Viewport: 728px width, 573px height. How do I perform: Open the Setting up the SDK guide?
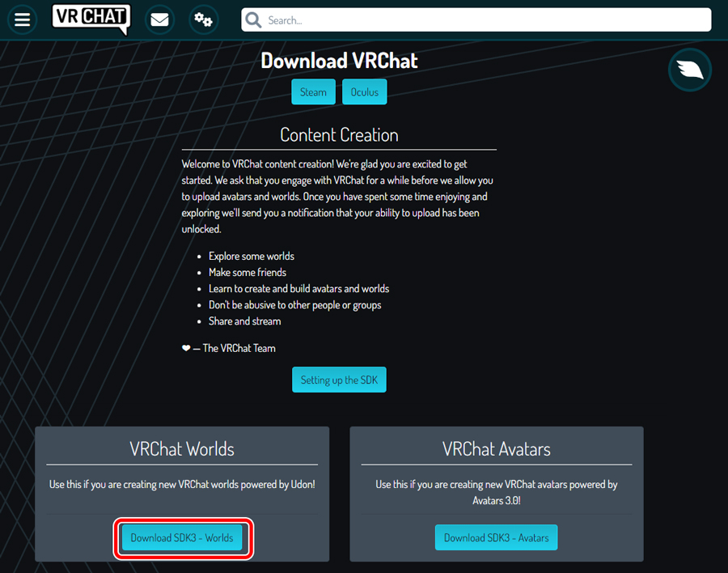tap(339, 380)
